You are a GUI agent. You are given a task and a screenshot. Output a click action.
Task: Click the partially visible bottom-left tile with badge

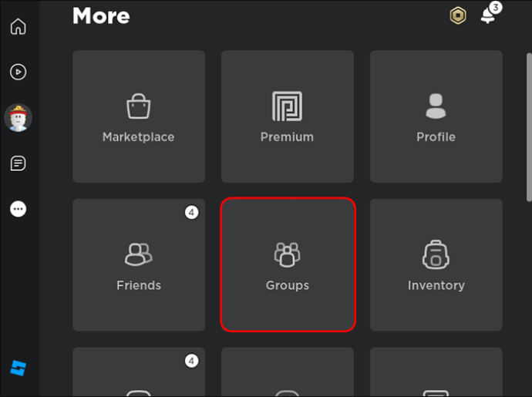coord(139,372)
